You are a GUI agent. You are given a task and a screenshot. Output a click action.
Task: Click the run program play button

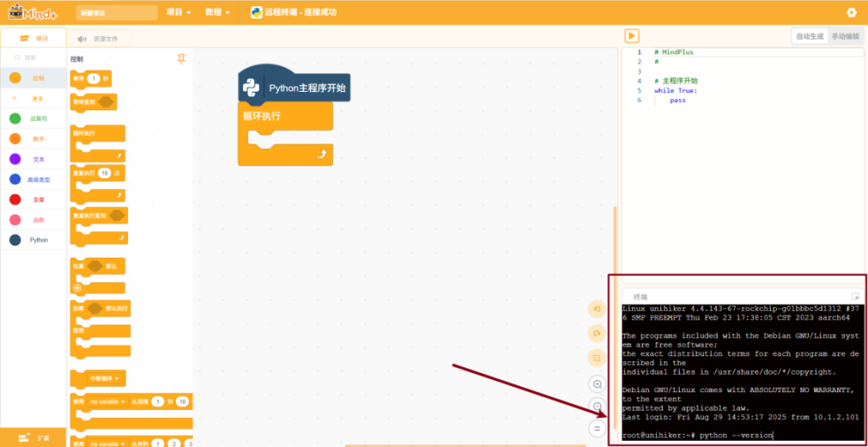pos(631,35)
